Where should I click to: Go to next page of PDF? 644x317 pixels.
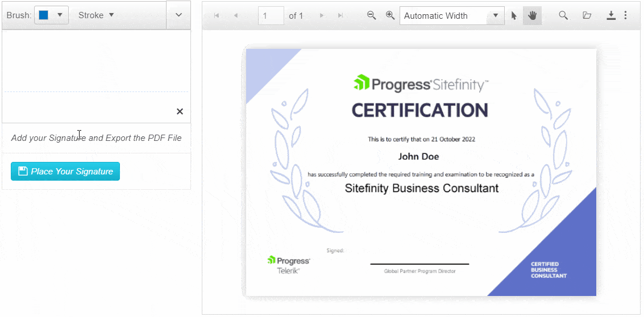[322, 15]
